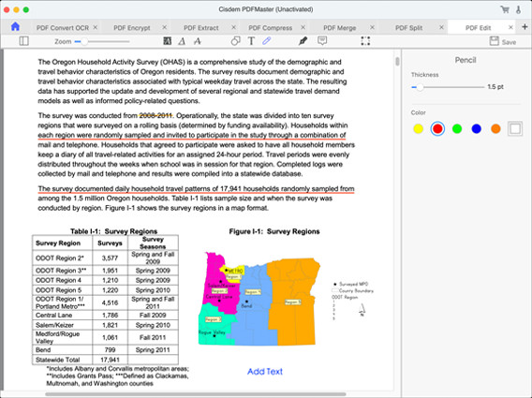Click the activation key icon
Image resolution: width=532 pixels, height=398 pixels.
(x=519, y=9)
